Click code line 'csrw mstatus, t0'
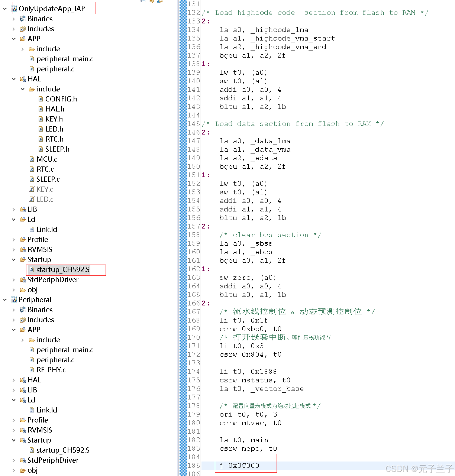This screenshot has height=476, width=455. pyautogui.click(x=255, y=380)
